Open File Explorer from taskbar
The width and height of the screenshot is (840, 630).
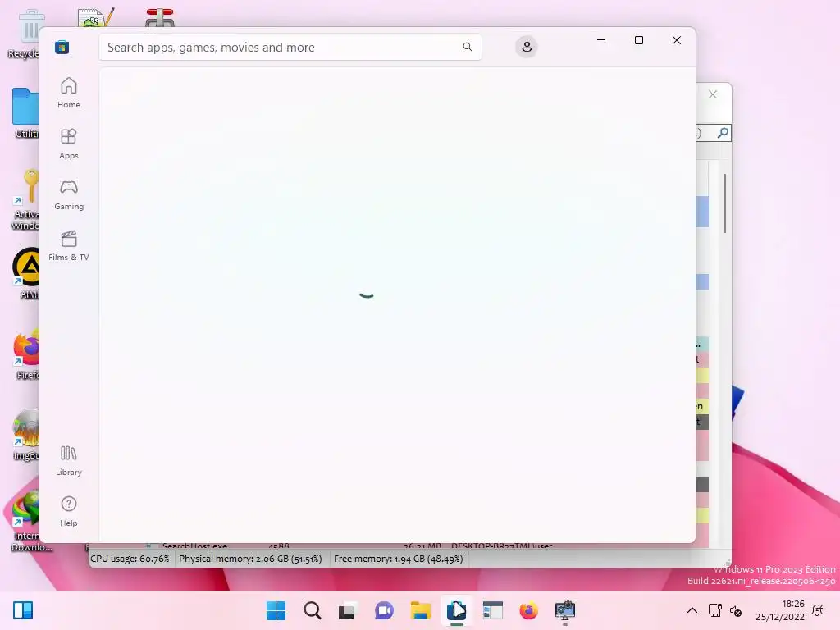[x=421, y=610]
